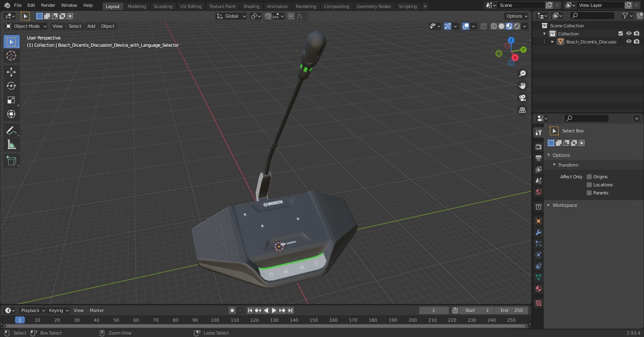The image size is (644, 337).
Task: Jump to start frame
Action: [250, 310]
